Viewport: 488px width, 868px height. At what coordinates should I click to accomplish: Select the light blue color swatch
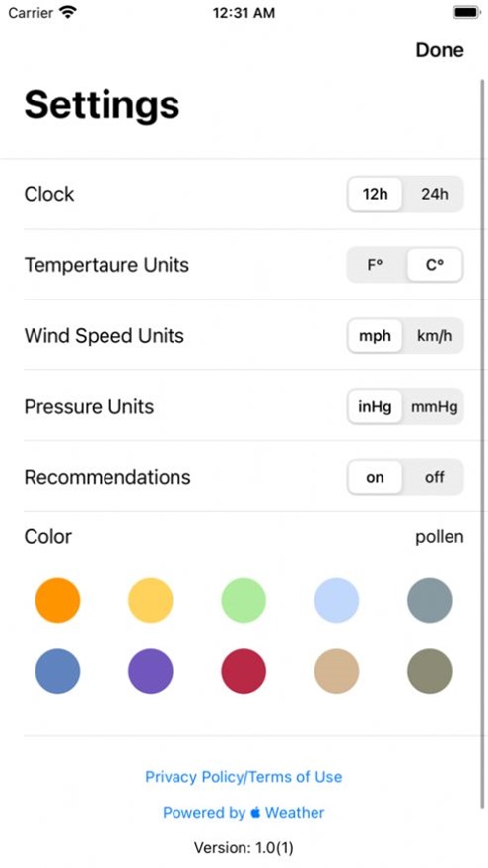click(x=337, y=601)
